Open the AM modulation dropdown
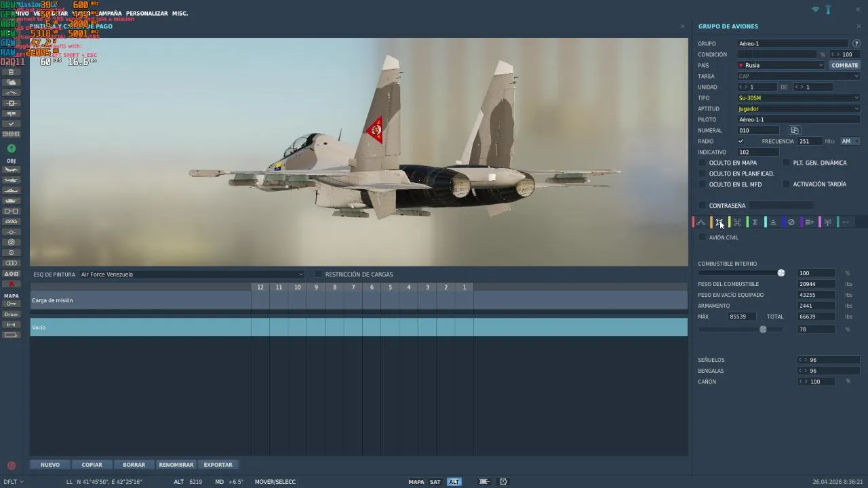 pyautogui.click(x=850, y=141)
